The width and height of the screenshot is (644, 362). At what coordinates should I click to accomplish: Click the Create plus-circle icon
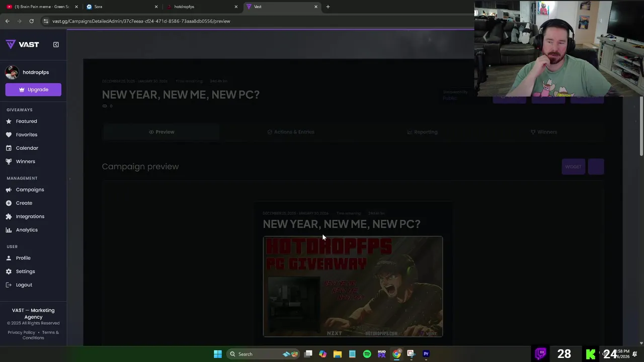pyautogui.click(x=9, y=203)
